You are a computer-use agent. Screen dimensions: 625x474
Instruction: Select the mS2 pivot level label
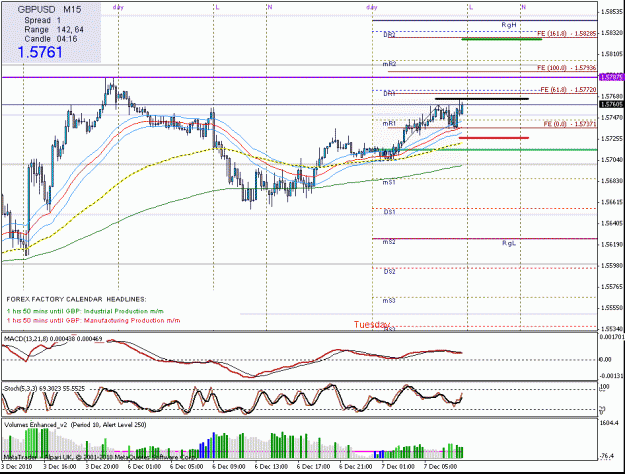(389, 242)
